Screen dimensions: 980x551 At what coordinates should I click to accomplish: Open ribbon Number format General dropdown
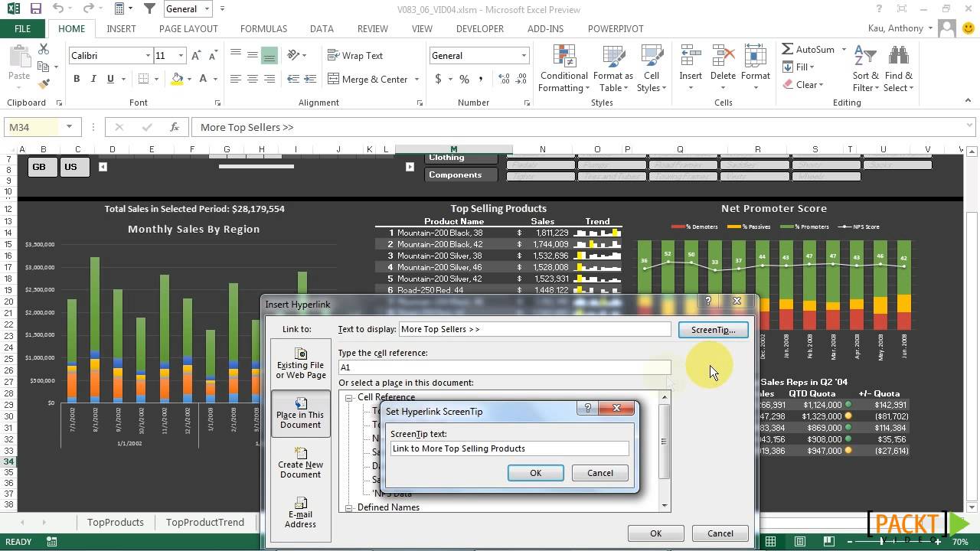click(524, 56)
